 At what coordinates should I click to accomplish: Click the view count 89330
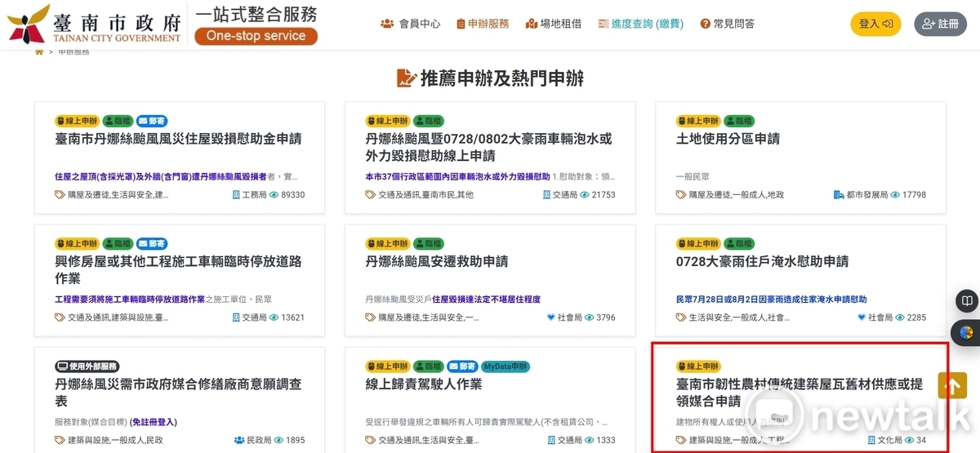coord(292,195)
